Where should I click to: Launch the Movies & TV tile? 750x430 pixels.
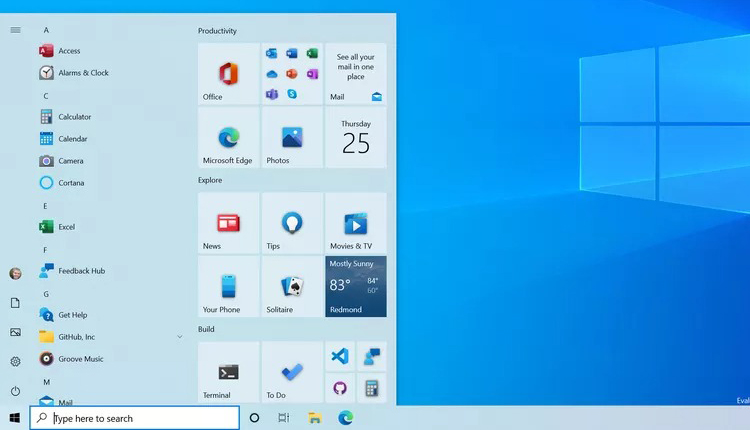point(356,223)
